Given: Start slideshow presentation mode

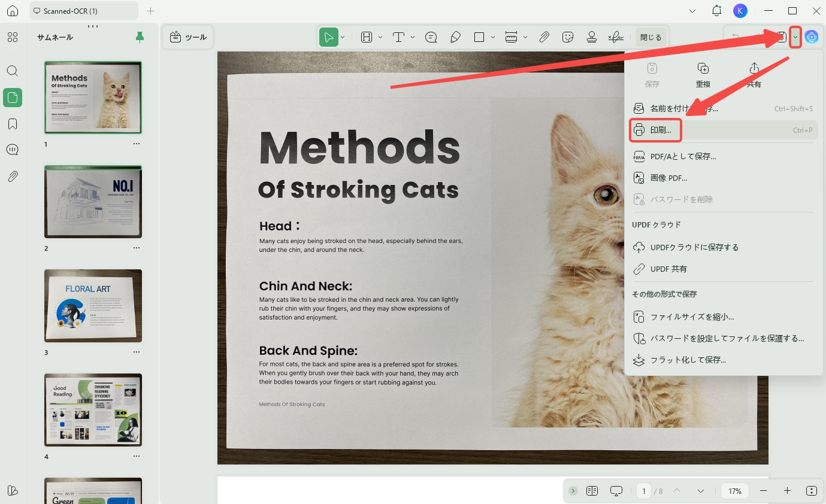Looking at the screenshot, I should (616, 491).
